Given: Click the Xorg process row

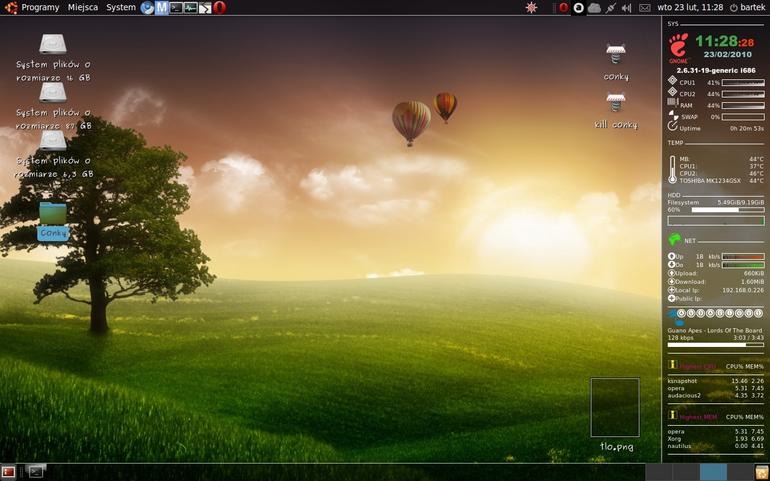Looking at the screenshot, I should click(715, 439).
